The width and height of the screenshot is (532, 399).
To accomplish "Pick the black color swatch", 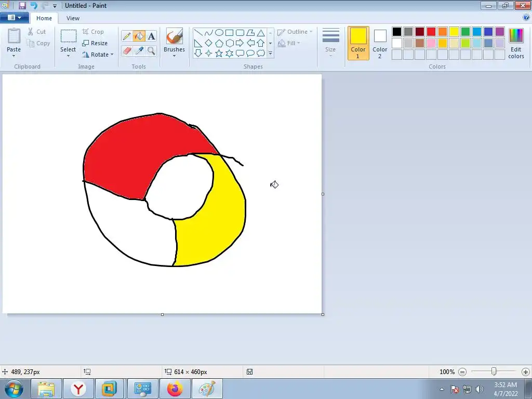I will [397, 32].
